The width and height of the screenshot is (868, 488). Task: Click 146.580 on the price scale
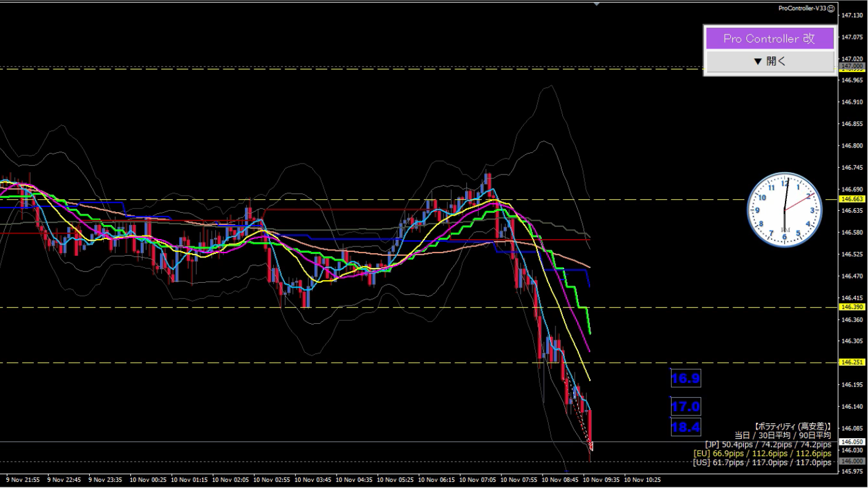[853, 232]
